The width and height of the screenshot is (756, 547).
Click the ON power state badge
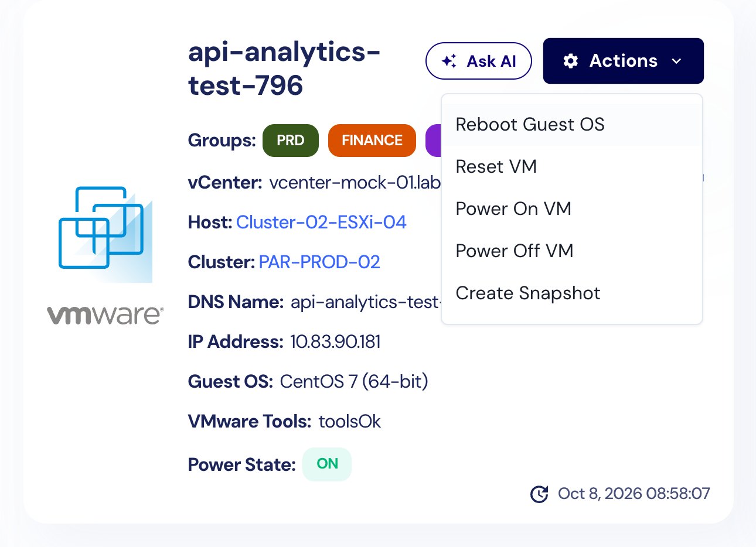pos(327,464)
